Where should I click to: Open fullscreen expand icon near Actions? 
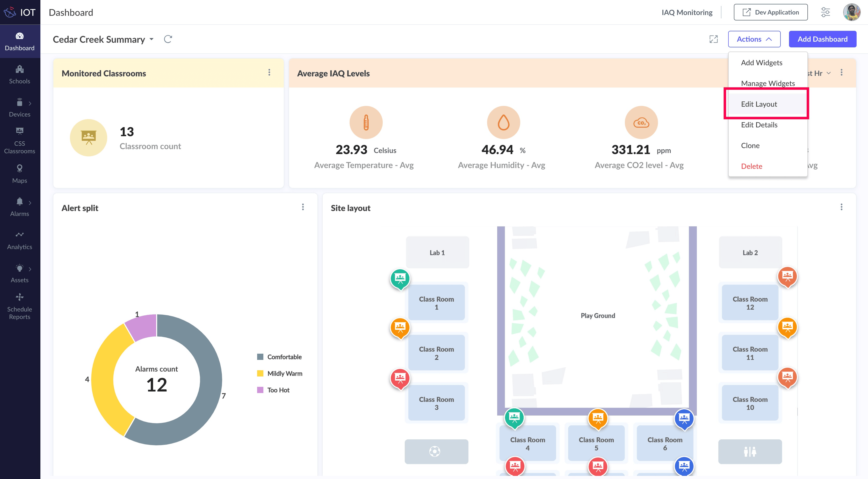coord(713,39)
